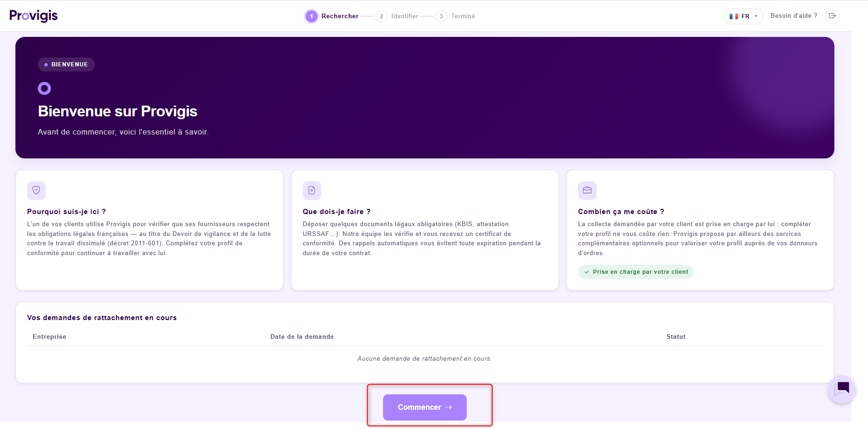Click 'Avant de commencer, voici l'essentiel à savoir.'
The height and width of the screenshot is (428, 868).
point(123,132)
